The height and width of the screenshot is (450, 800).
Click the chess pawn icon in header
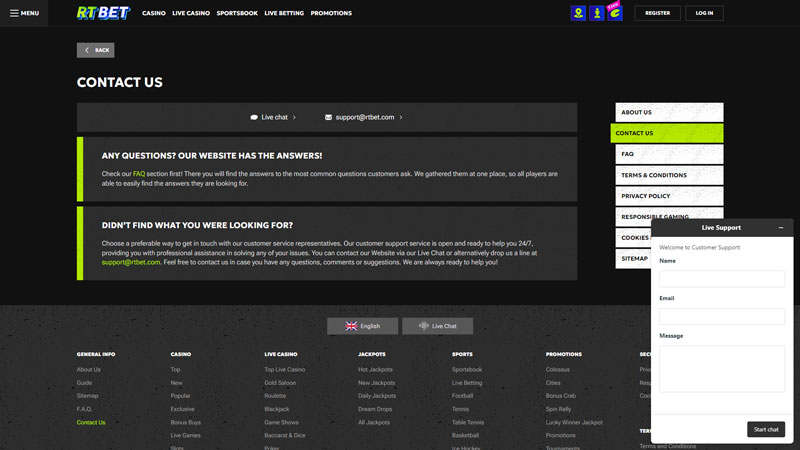(596, 13)
